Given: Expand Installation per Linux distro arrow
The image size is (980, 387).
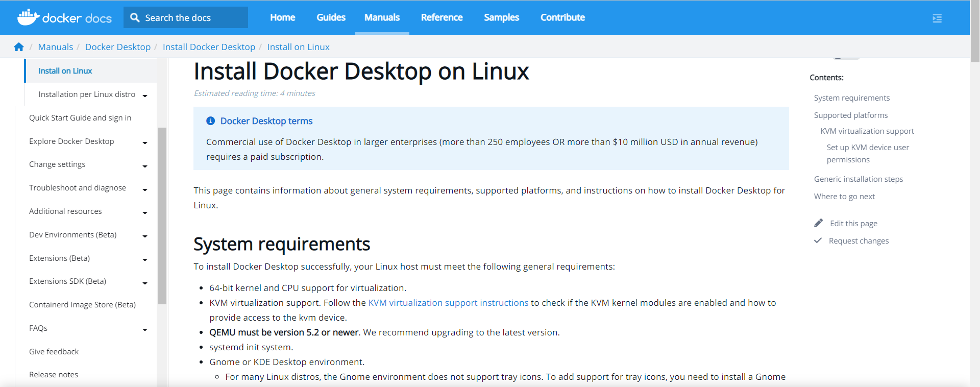Looking at the screenshot, I should (x=145, y=95).
